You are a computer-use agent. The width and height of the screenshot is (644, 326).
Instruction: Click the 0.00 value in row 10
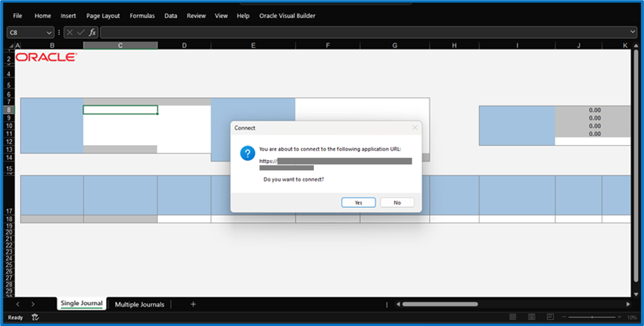[x=595, y=126]
